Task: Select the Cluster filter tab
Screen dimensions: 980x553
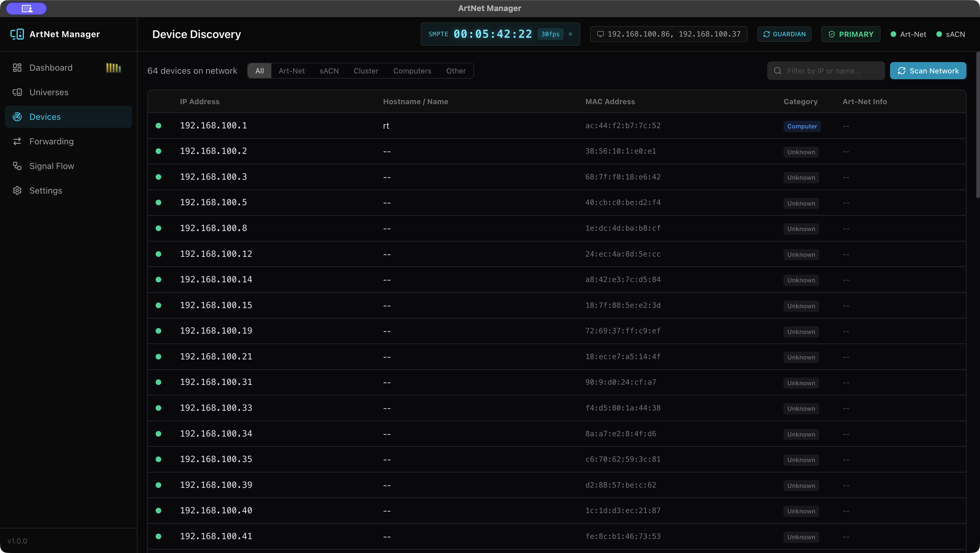Action: coord(366,71)
